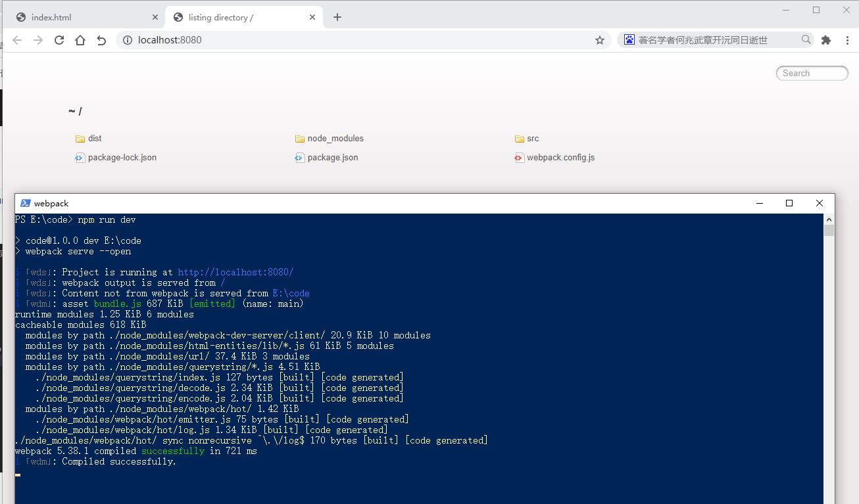Click the dist folder icon
Viewport: 859px width, 504px height.
pos(80,139)
